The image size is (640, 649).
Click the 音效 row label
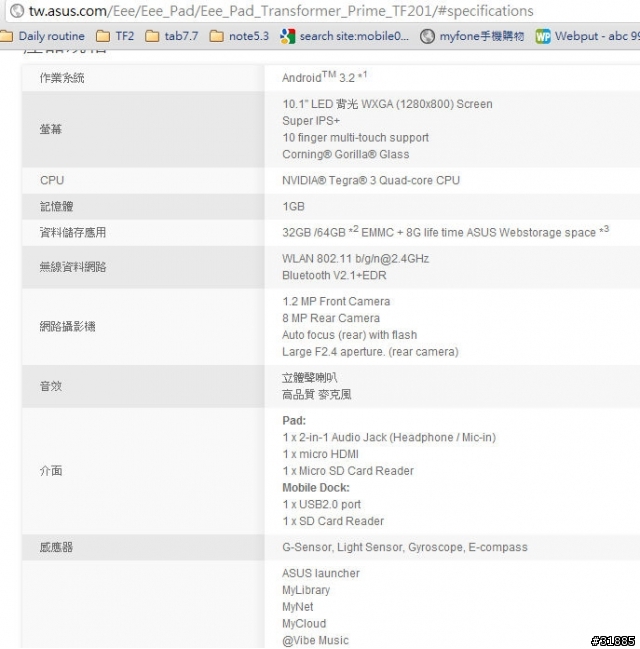point(51,386)
